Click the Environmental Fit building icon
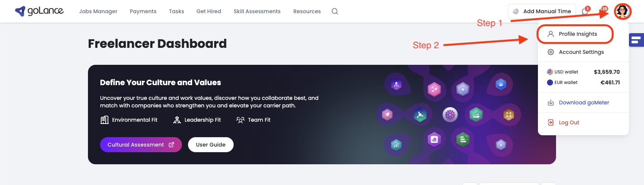The height and width of the screenshot is (185, 644). tap(105, 120)
